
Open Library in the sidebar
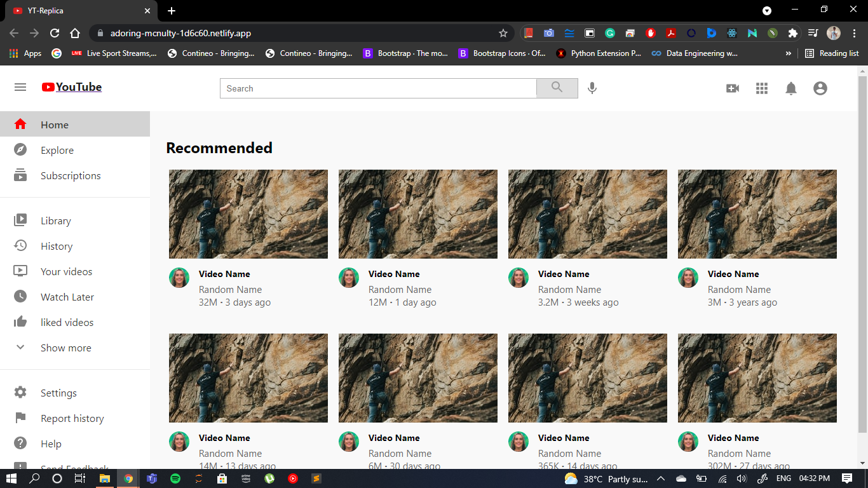tap(75, 220)
